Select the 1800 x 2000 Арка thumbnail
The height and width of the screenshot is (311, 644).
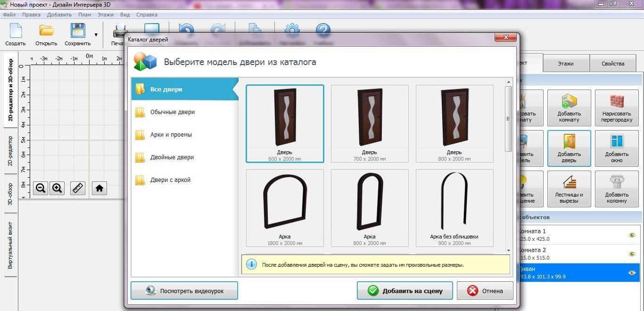[x=285, y=208]
